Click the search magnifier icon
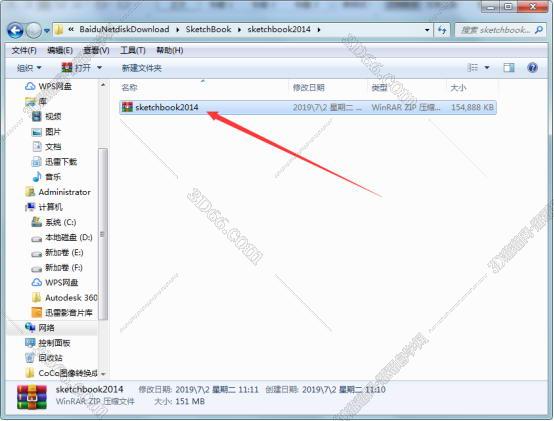Viewport: 554px width, 421px height. tap(538, 30)
